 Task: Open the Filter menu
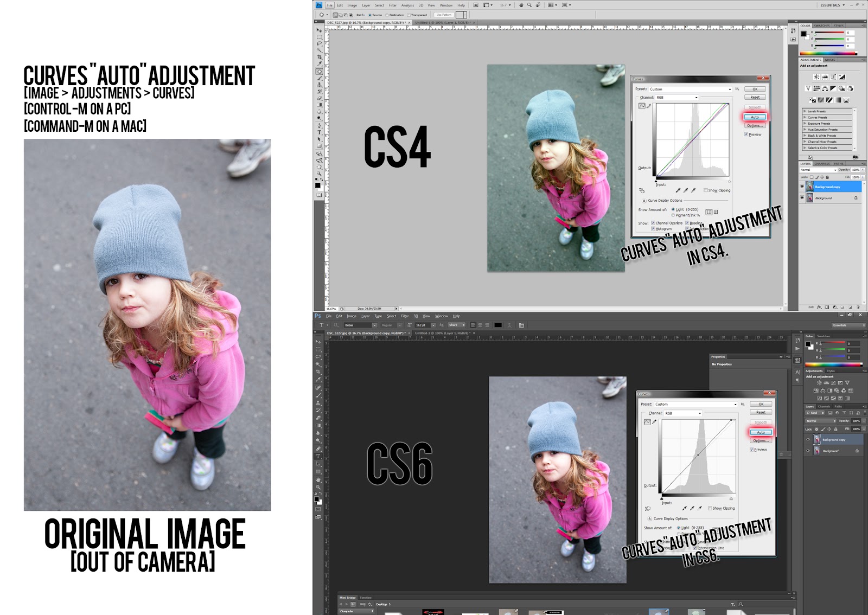pos(393,5)
